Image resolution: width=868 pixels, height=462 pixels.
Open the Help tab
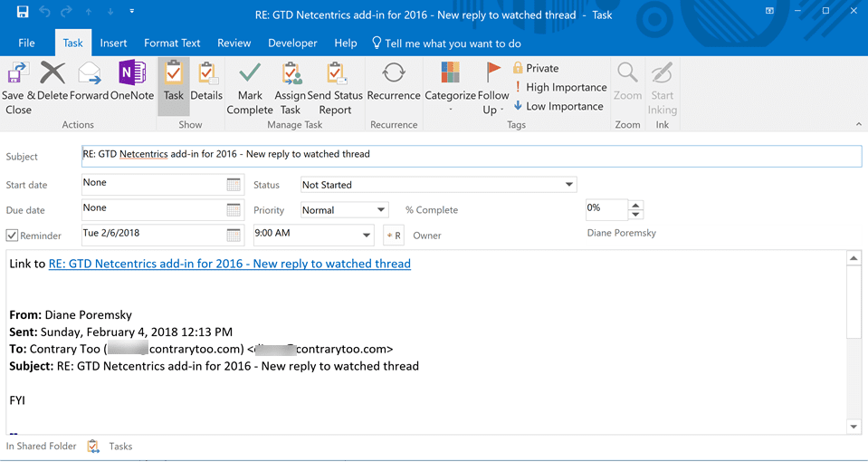click(346, 43)
